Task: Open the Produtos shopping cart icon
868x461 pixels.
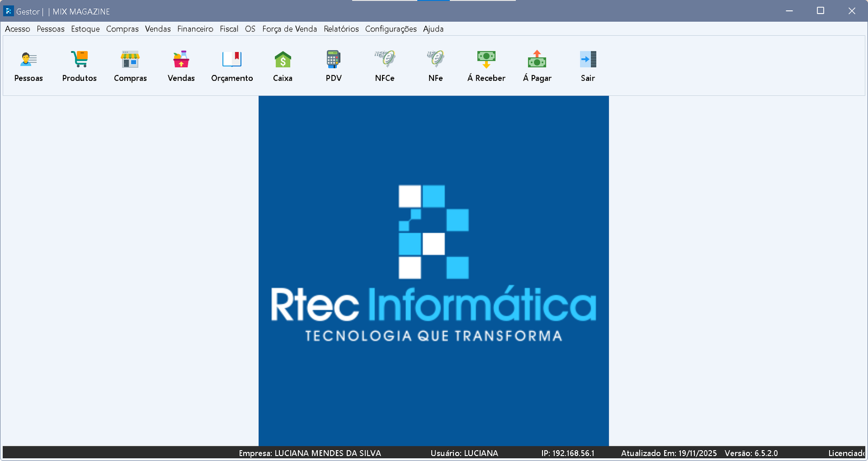Action: [79, 59]
